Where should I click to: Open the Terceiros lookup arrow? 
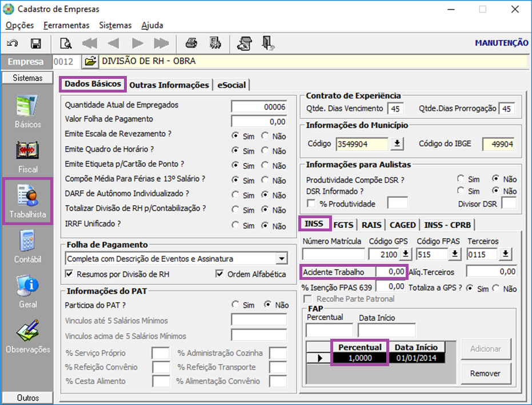(506, 254)
